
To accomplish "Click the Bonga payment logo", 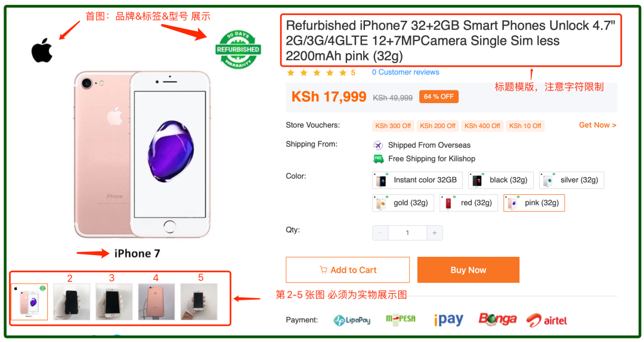I will tap(497, 319).
